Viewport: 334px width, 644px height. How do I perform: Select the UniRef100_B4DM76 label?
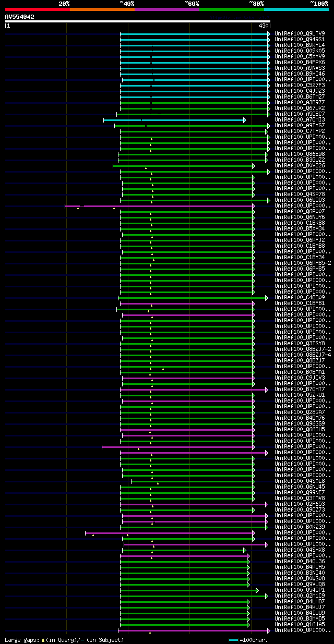[x=300, y=418]
